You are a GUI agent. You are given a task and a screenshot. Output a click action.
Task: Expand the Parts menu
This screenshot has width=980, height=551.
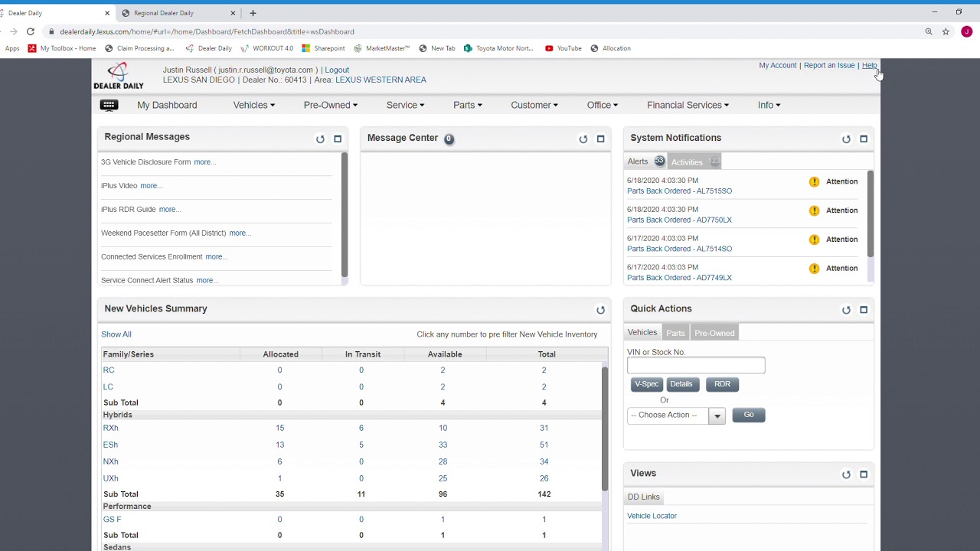tap(468, 105)
